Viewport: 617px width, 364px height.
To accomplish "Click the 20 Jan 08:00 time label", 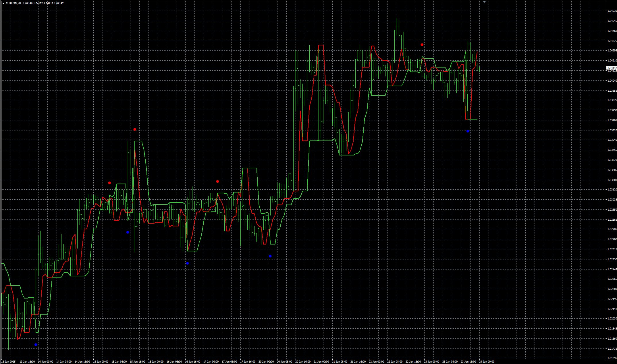I will tap(284, 362).
